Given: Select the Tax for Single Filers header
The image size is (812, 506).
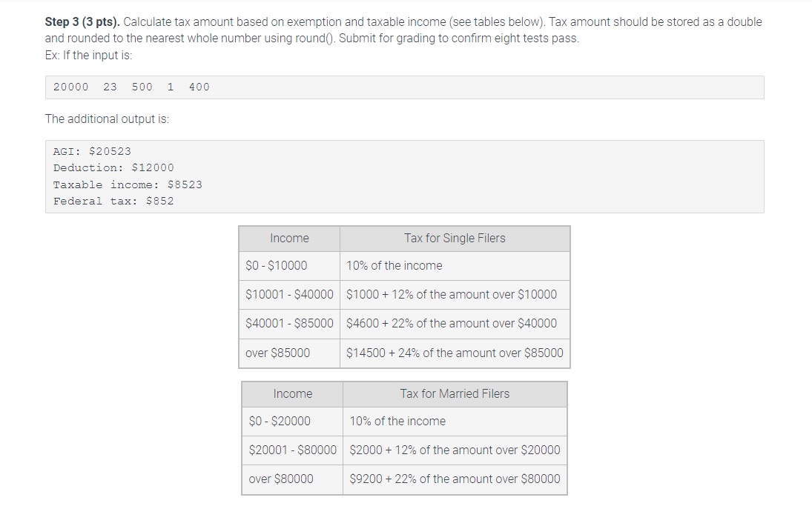Looking at the screenshot, I should (454, 239).
